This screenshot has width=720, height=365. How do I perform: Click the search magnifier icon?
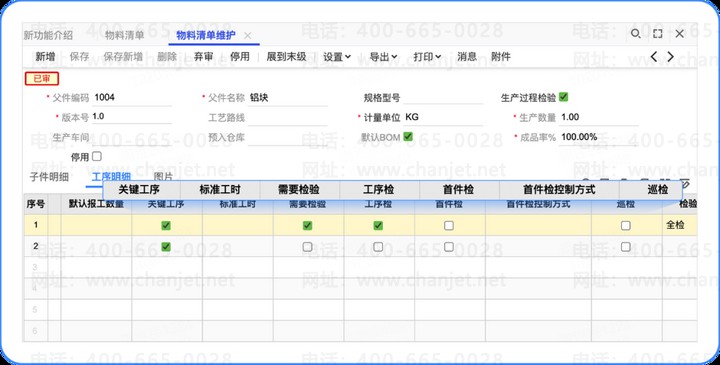tap(636, 34)
